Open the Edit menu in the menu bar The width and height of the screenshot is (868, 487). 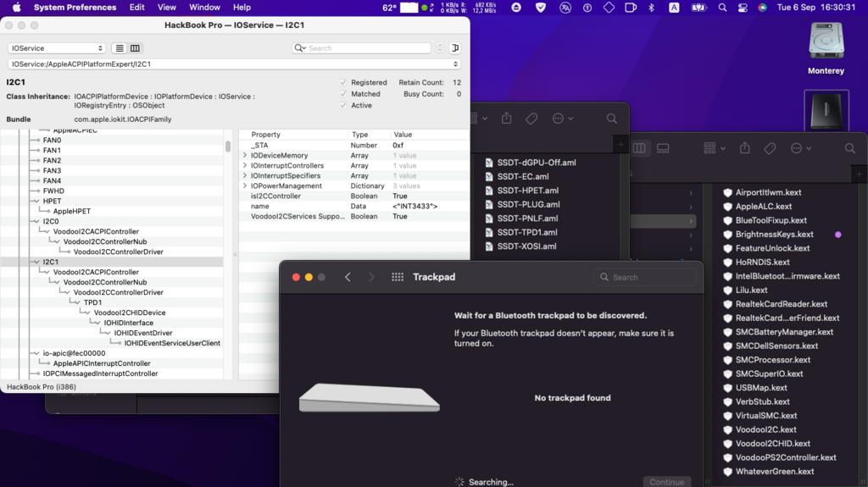pos(137,8)
